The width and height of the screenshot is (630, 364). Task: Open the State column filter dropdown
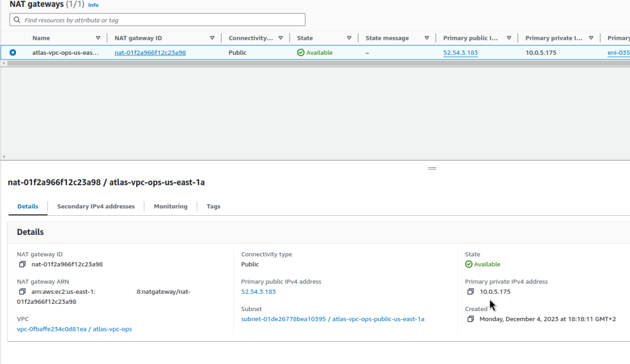pos(349,38)
